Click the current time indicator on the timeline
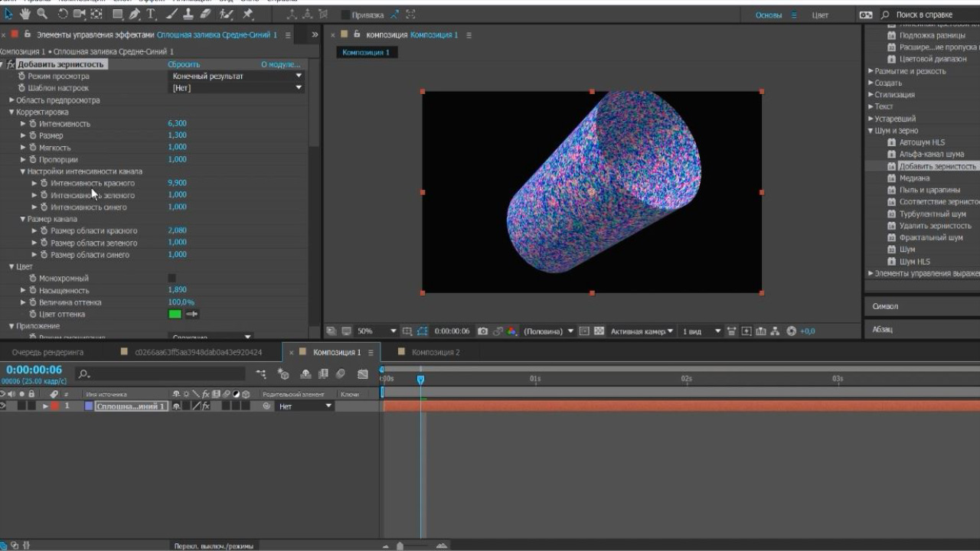This screenshot has width=980, height=551. [x=422, y=379]
